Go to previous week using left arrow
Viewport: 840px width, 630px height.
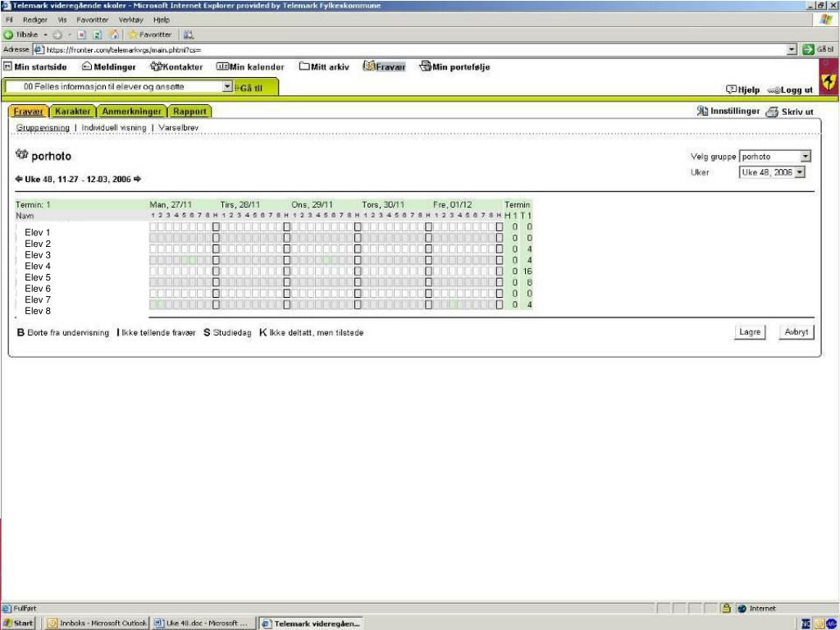19,179
